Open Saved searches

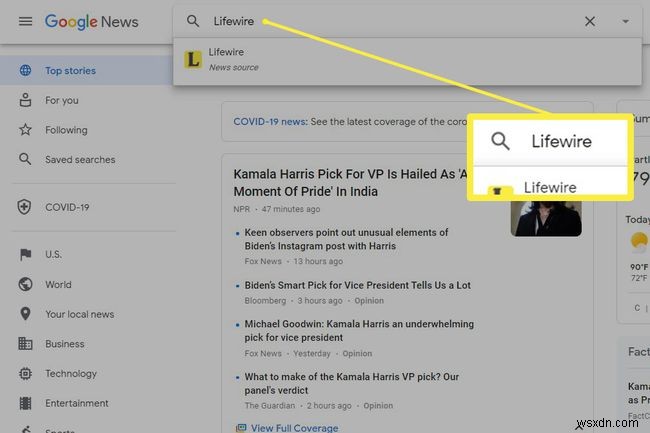click(x=80, y=160)
